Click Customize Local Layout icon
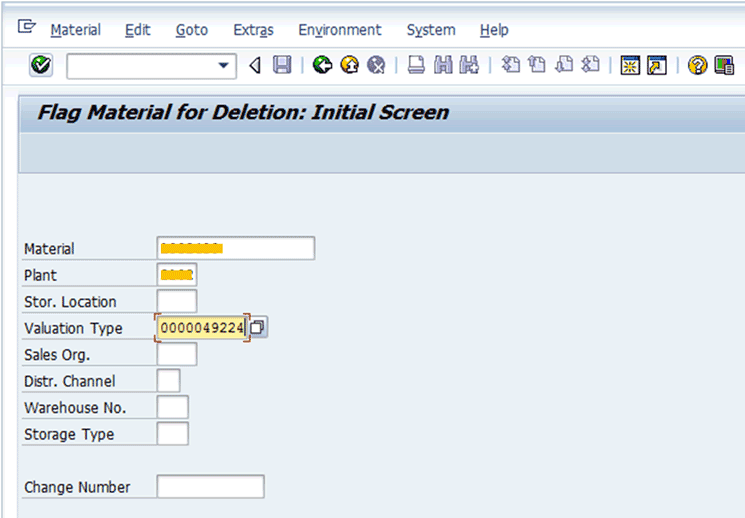The image size is (745, 518). point(724,66)
